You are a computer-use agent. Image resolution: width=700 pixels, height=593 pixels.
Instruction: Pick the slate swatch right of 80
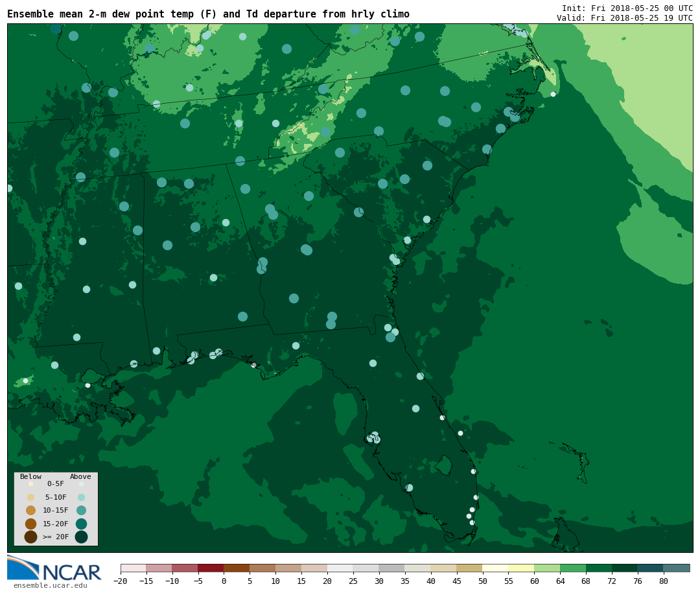(x=676, y=568)
